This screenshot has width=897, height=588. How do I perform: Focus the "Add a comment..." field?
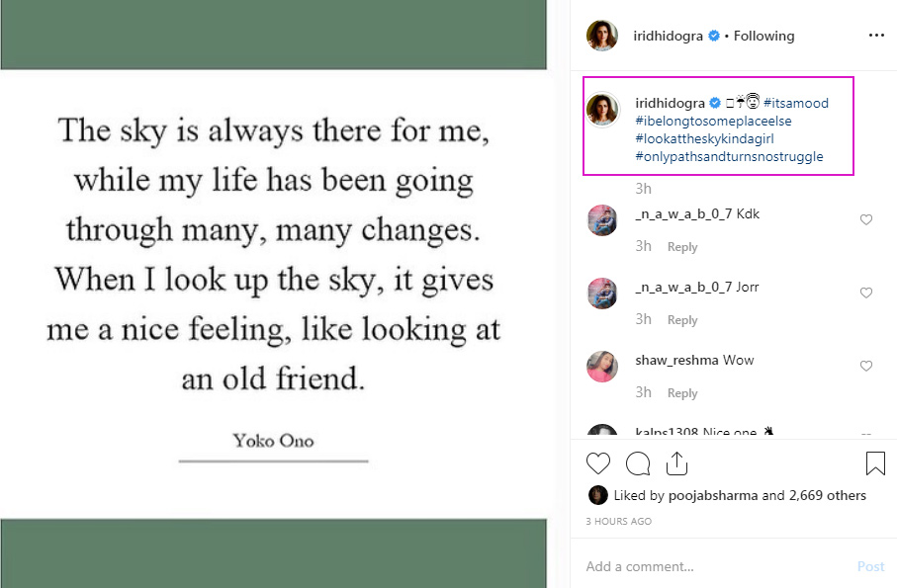(x=712, y=566)
